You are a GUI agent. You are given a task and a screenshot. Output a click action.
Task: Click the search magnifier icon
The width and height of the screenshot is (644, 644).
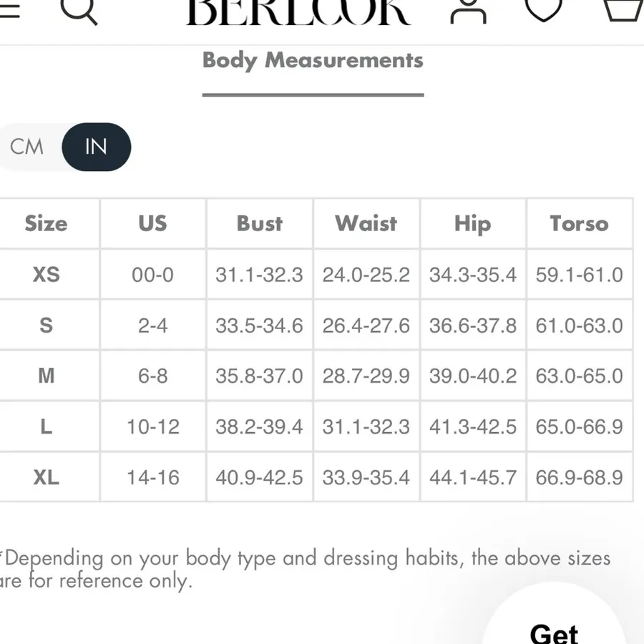coord(78,10)
